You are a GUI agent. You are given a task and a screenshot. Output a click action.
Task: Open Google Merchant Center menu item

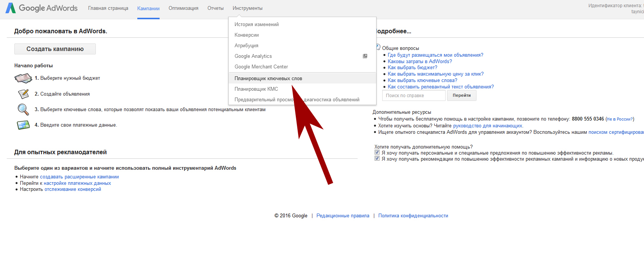(302, 67)
